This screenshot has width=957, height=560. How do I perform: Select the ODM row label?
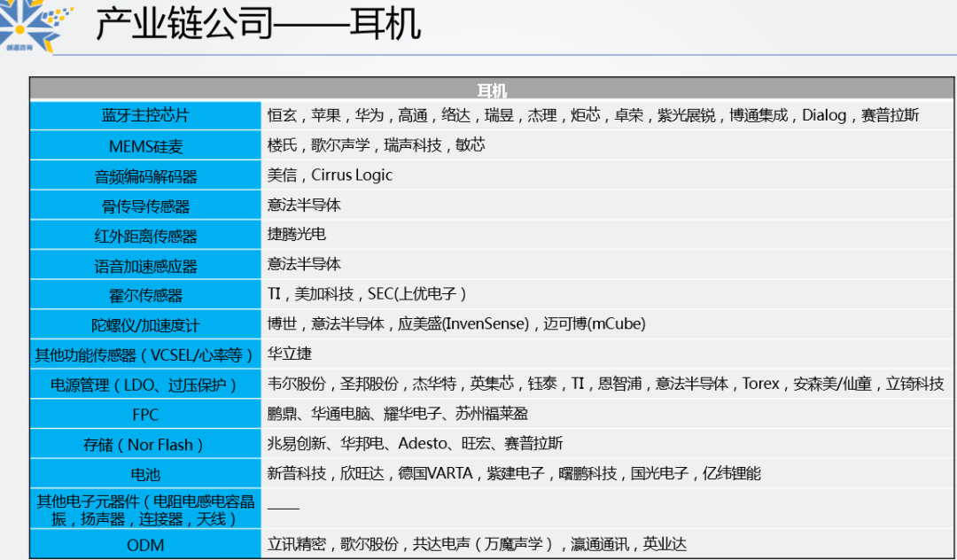(145, 545)
